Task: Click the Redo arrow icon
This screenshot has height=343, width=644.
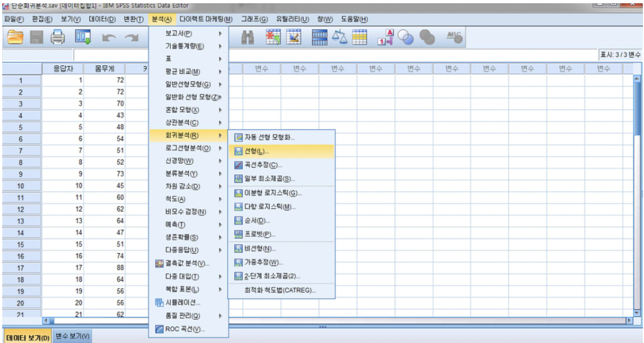Action: coord(132,38)
